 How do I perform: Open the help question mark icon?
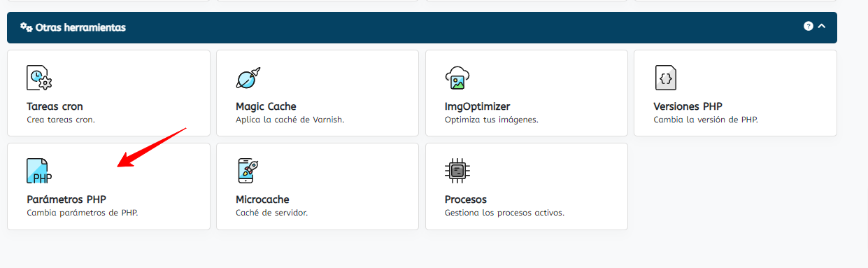tap(809, 26)
